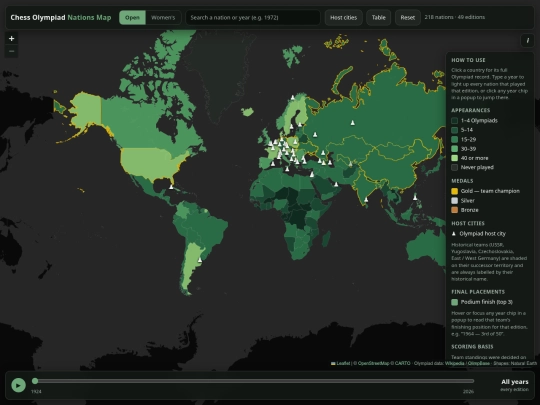Click the Podium finish legend swatch

[455, 302]
